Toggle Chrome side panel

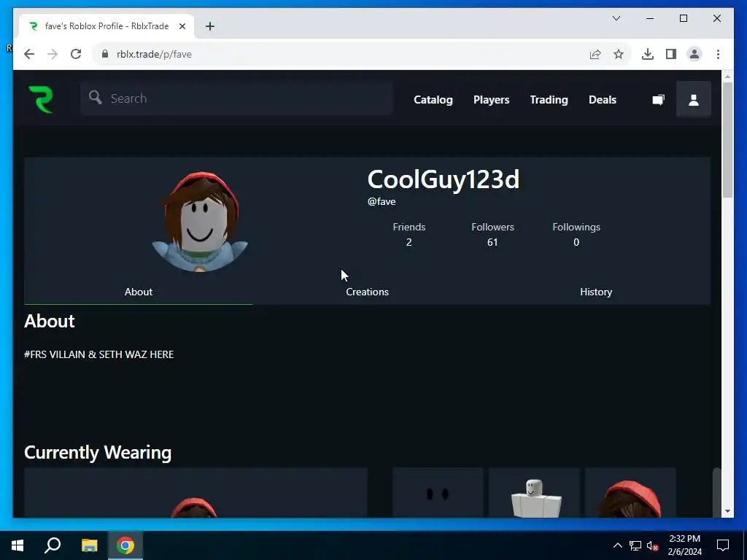point(671,54)
